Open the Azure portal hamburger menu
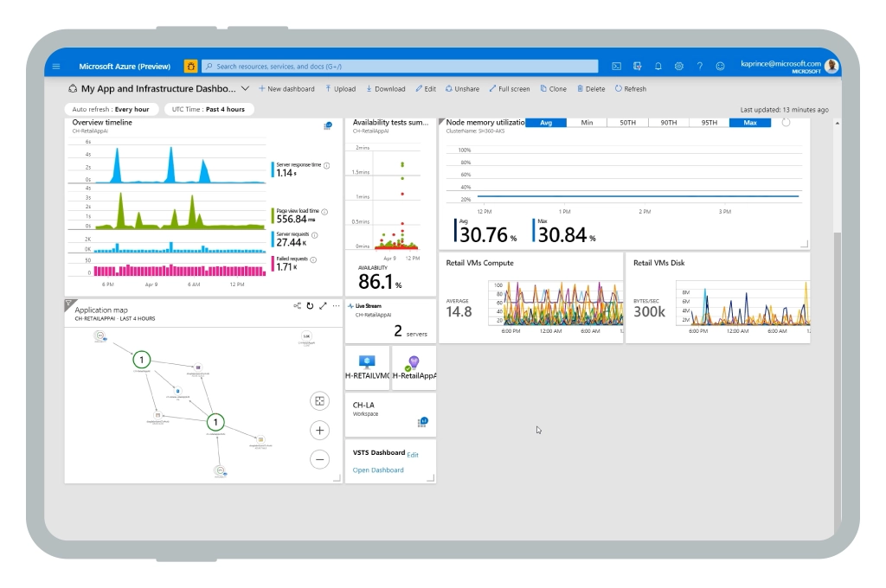This screenshot has width=886, height=588. 56,67
